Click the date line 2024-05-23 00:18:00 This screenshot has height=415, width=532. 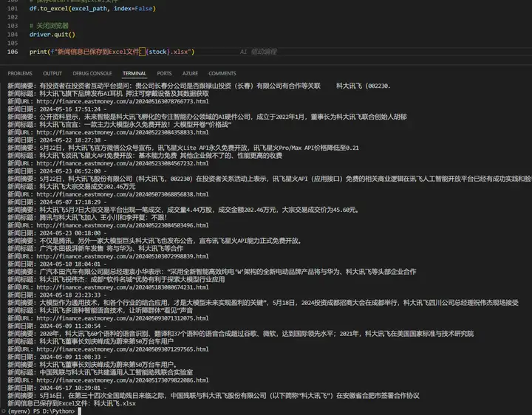coord(57,233)
